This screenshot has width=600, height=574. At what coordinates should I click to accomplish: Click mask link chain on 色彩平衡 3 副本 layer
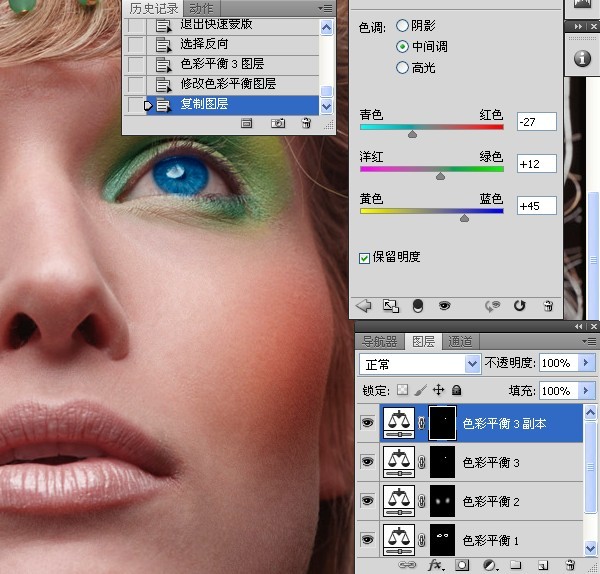(x=422, y=423)
